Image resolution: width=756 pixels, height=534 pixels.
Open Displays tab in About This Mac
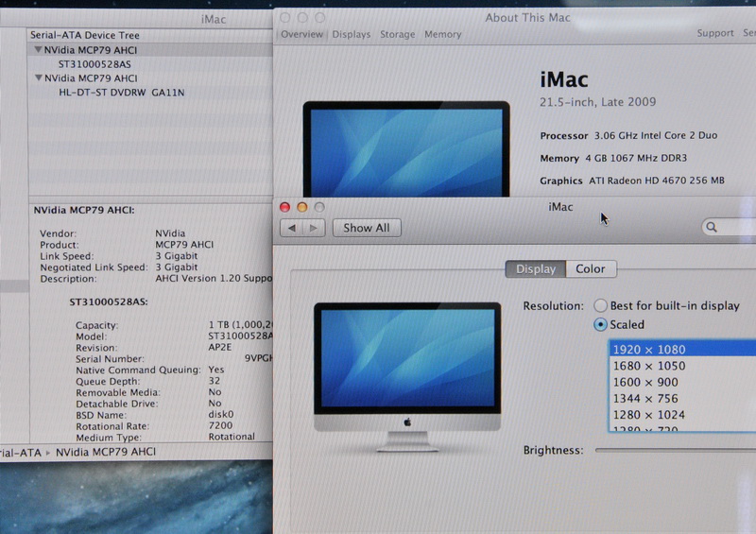pyautogui.click(x=352, y=34)
